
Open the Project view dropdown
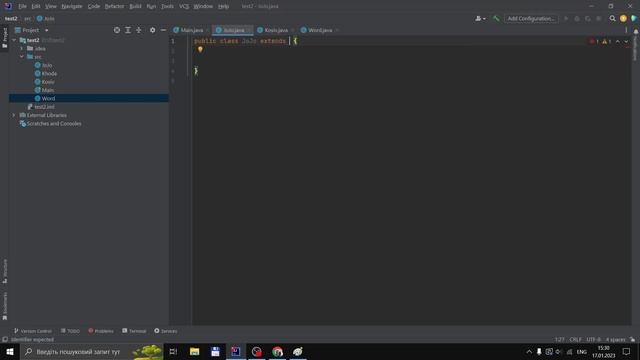(47, 30)
